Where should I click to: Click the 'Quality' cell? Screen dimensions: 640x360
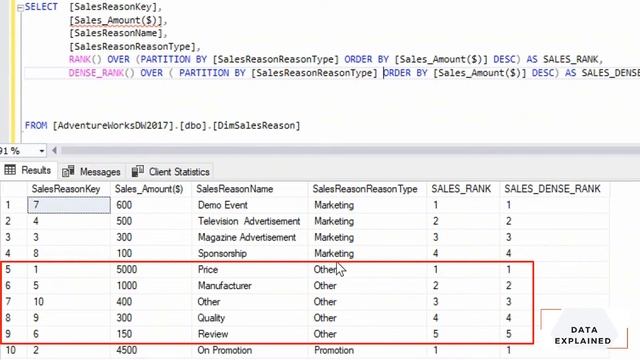click(x=250, y=318)
